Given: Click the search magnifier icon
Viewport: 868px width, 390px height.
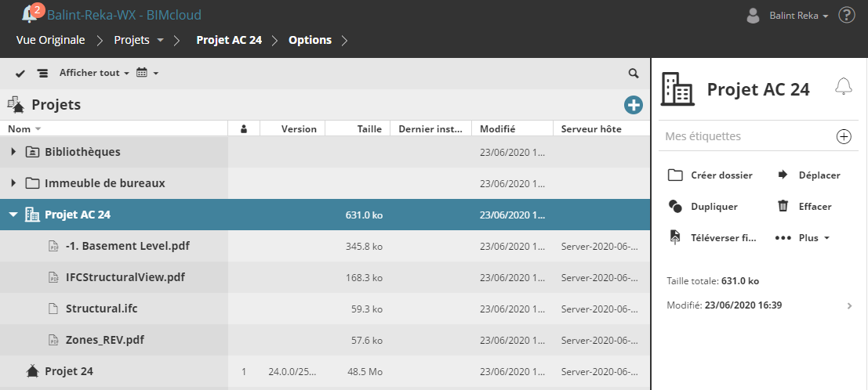Looking at the screenshot, I should click(x=633, y=73).
